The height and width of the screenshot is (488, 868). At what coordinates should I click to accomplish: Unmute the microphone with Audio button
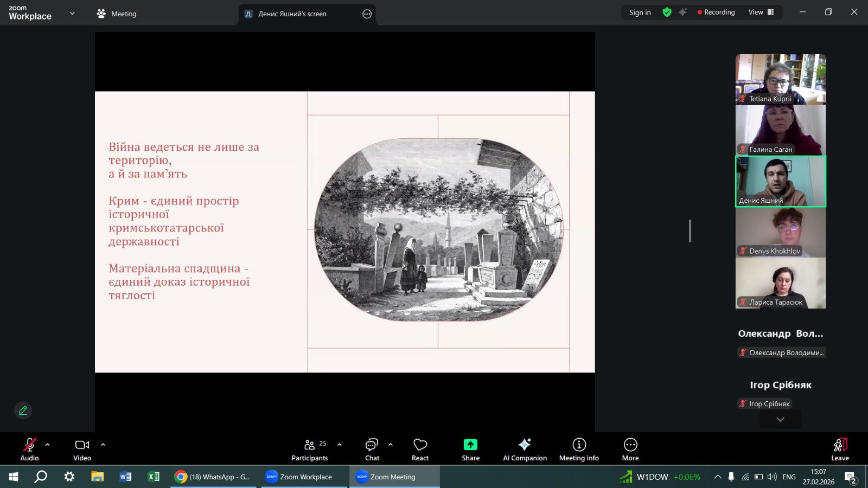click(29, 445)
